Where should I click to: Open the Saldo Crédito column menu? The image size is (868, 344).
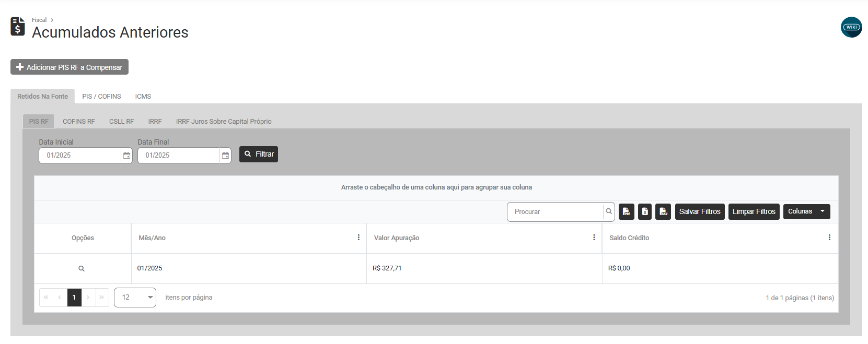(x=829, y=238)
